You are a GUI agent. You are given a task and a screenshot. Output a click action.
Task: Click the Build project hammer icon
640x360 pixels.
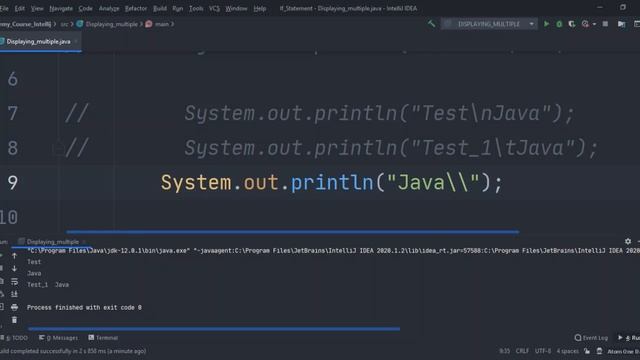point(431,24)
